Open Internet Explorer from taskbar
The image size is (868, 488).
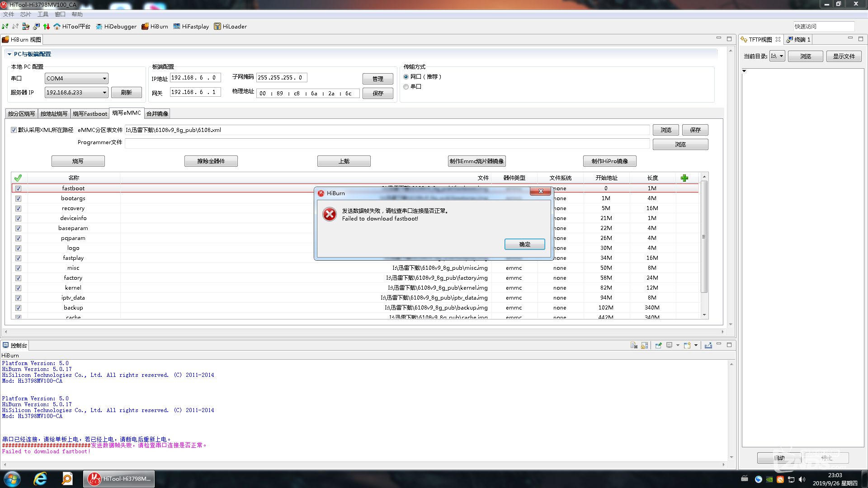40,479
